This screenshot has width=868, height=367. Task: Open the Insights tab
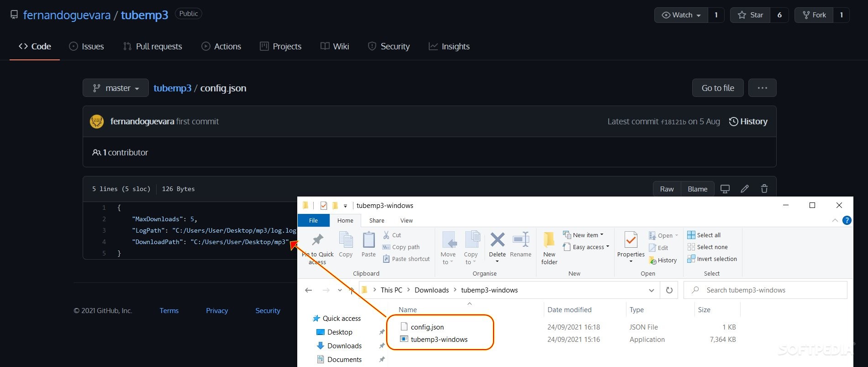click(x=449, y=46)
